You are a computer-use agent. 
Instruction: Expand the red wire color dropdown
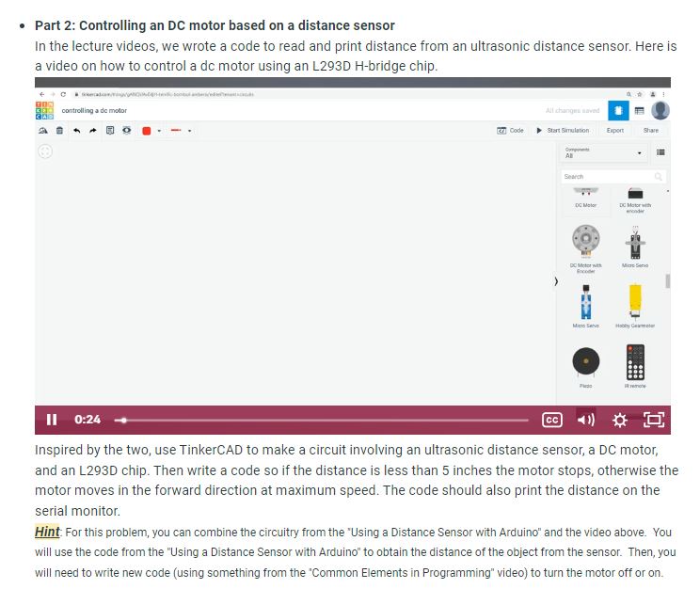[159, 131]
